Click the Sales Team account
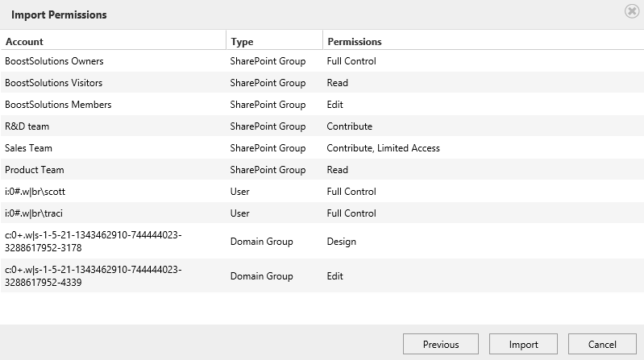This screenshot has height=360, width=644. pyautogui.click(x=28, y=148)
